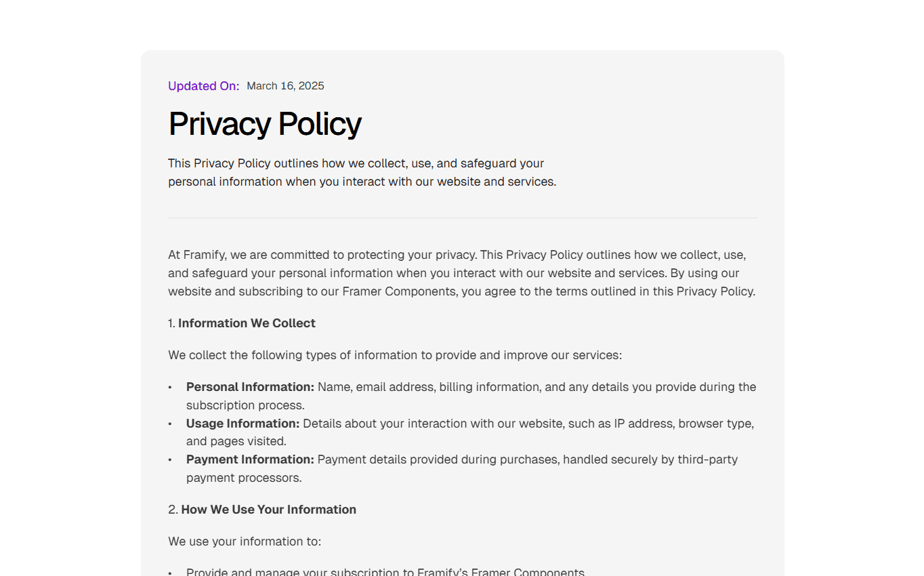
Task: Click 'We collect the following types' sentence
Action: (395, 355)
